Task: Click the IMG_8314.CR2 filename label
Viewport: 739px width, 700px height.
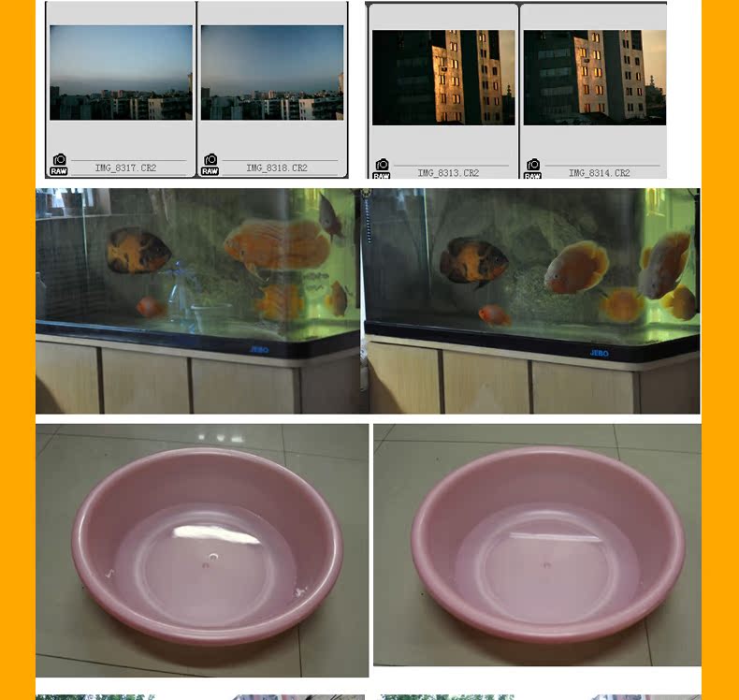Action: point(600,173)
